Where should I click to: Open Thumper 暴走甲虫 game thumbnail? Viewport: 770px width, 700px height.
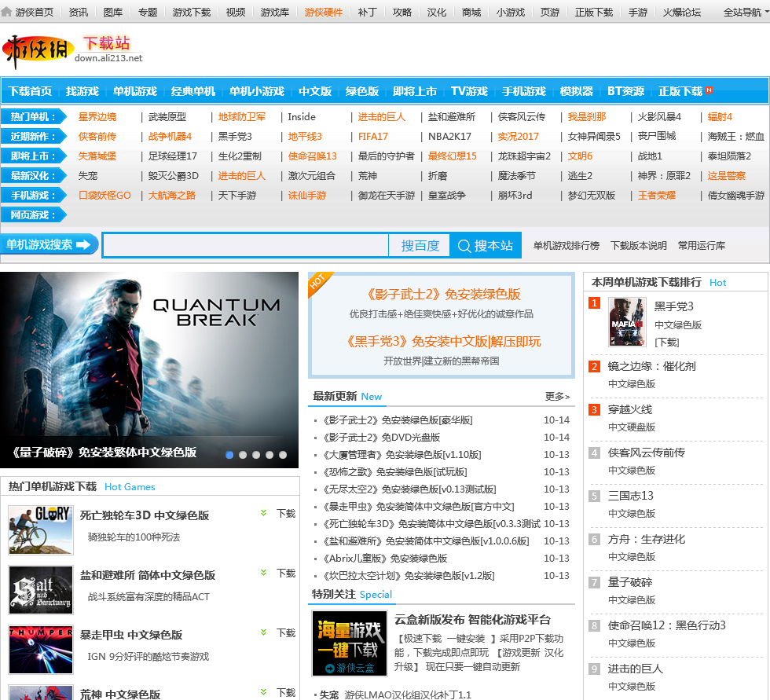click(x=41, y=650)
